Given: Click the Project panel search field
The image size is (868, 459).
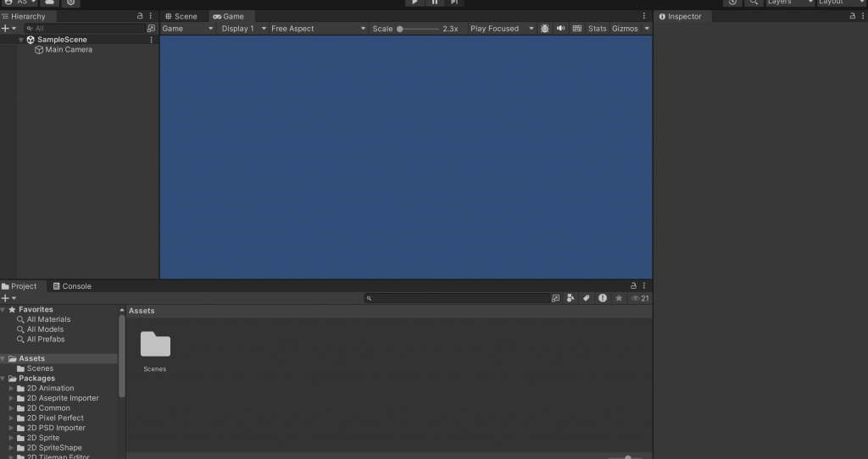Looking at the screenshot, I should [x=457, y=298].
